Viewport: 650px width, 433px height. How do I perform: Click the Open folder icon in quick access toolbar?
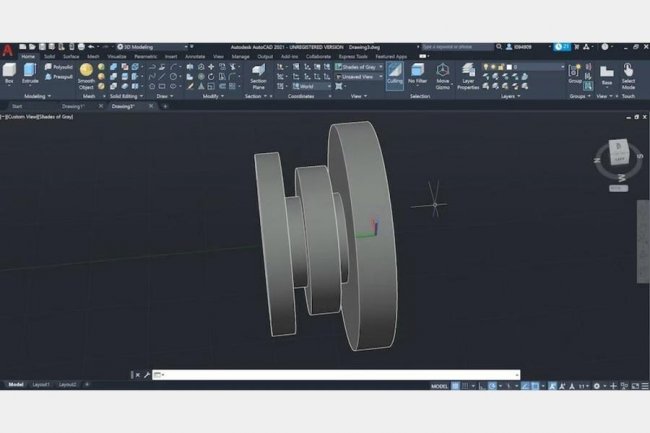click(32, 47)
